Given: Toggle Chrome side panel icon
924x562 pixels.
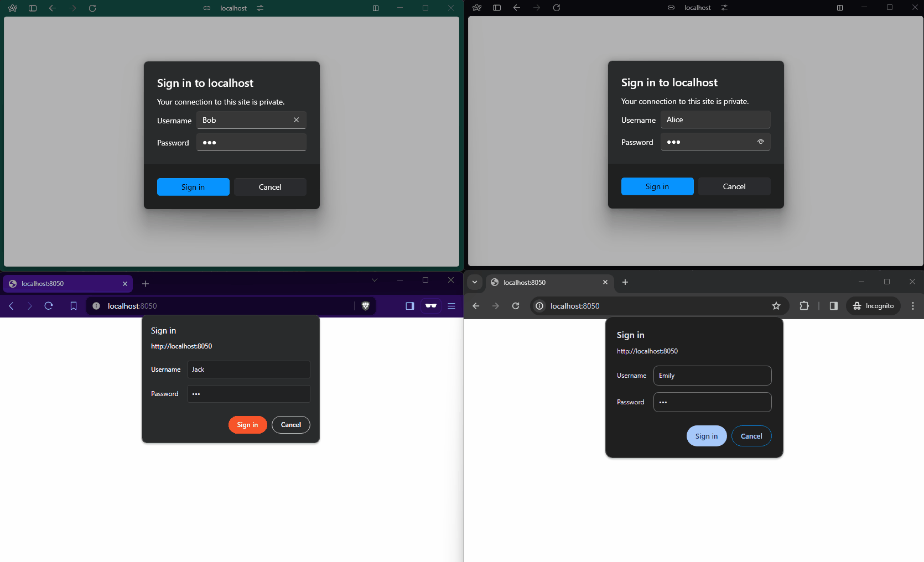Looking at the screenshot, I should (x=834, y=306).
